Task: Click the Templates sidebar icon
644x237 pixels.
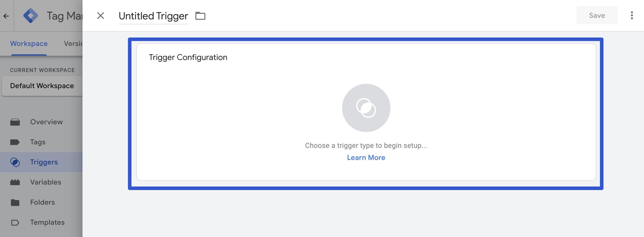Action: coord(15,222)
